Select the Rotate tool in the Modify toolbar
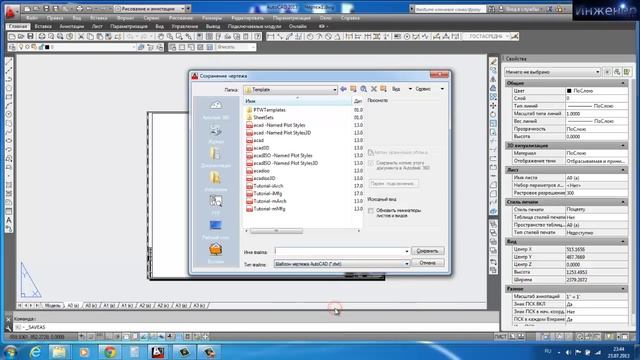Screen dimensions: 640x360 (x=493, y=115)
